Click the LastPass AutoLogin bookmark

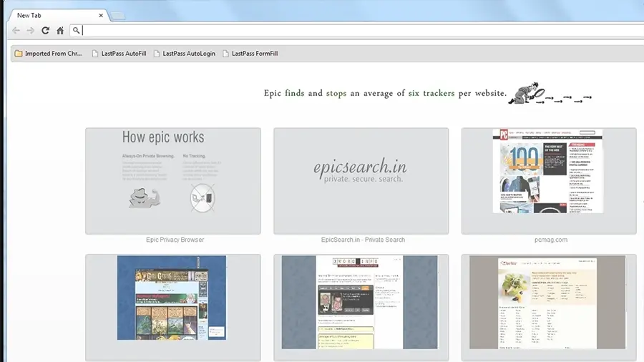point(185,54)
